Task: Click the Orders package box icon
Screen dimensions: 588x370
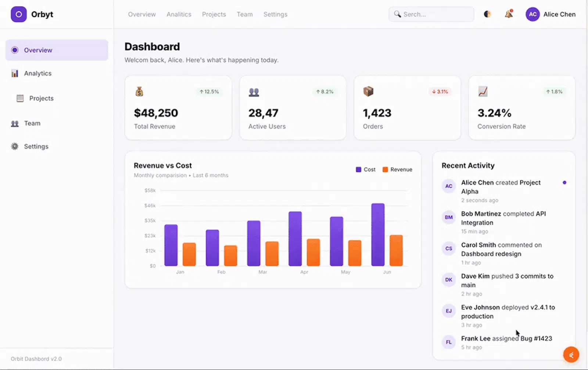Action: click(368, 91)
